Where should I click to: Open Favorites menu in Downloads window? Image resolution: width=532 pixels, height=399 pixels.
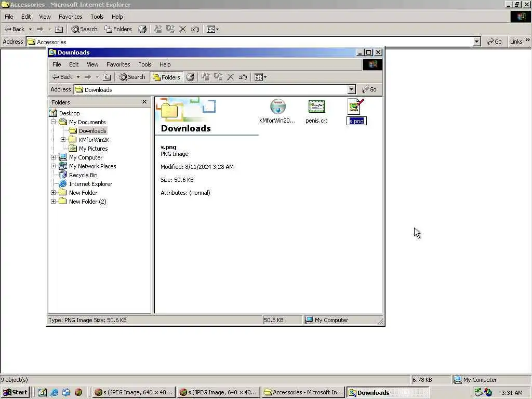click(118, 64)
